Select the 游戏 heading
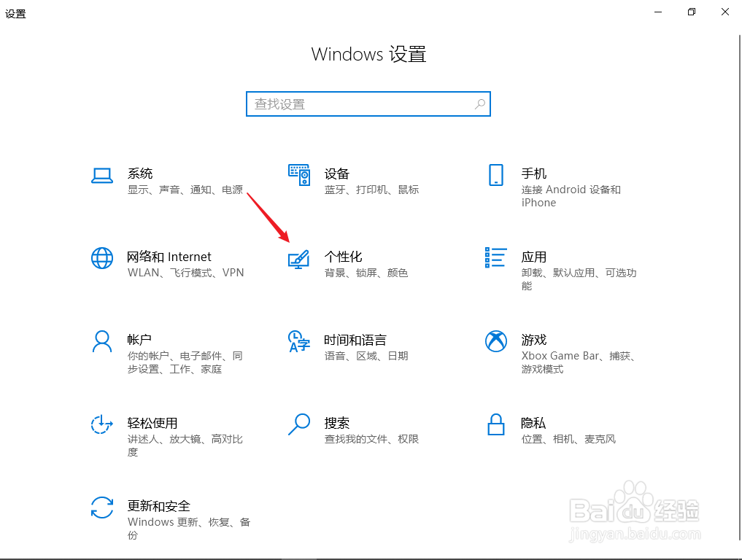 pos(534,340)
